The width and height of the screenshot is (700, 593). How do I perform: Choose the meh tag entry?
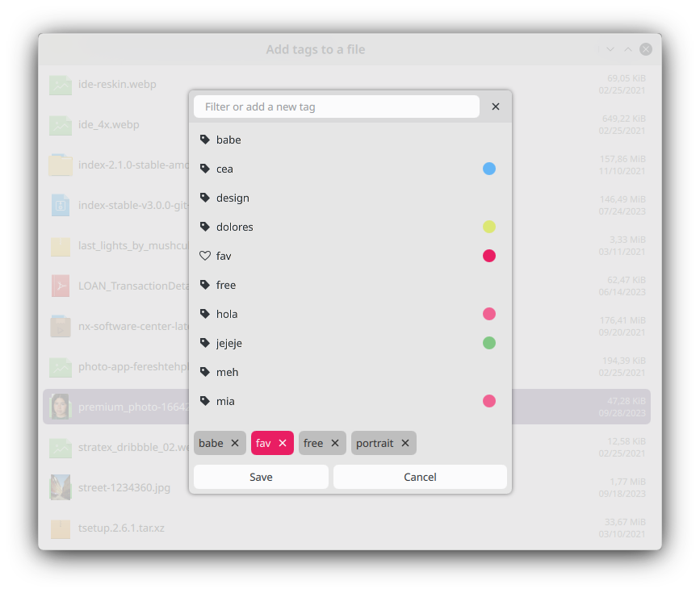tap(227, 372)
